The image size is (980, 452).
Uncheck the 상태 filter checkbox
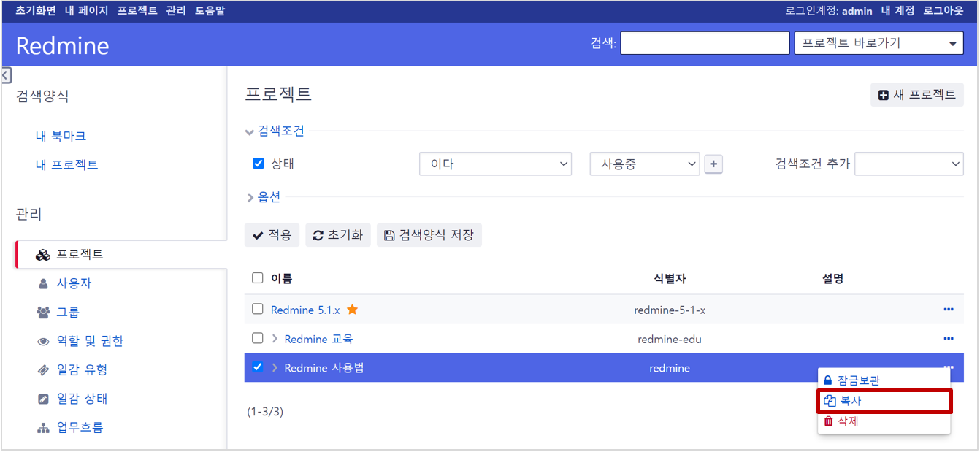(x=258, y=164)
